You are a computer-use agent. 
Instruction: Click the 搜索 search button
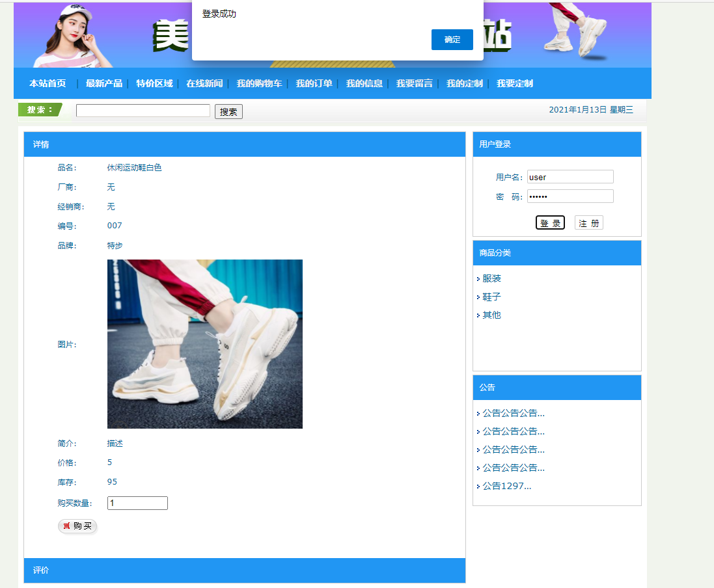coord(228,111)
